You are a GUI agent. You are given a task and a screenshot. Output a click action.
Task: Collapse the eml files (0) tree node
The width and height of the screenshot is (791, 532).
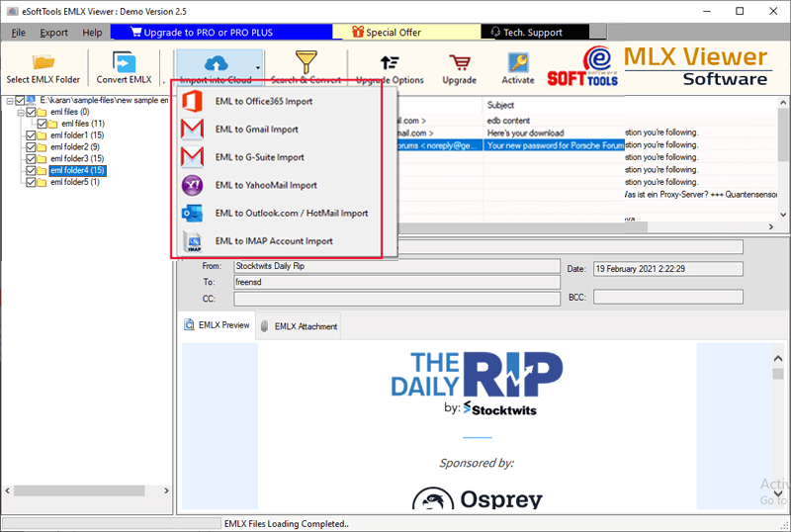click(x=21, y=112)
